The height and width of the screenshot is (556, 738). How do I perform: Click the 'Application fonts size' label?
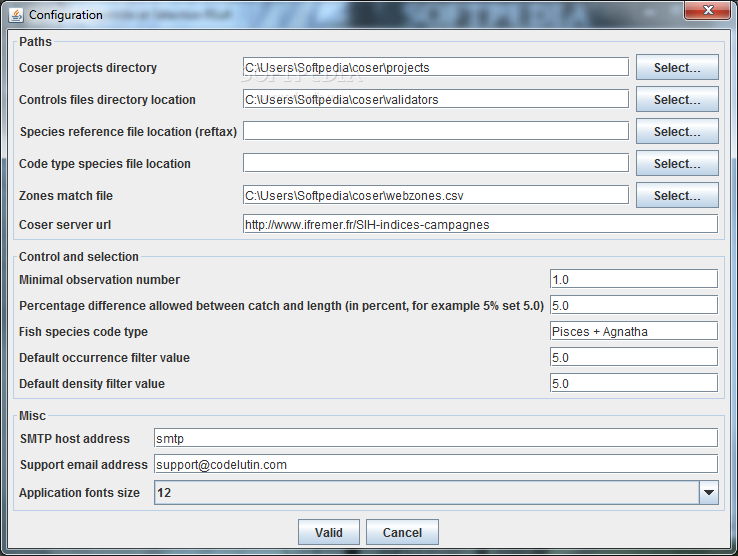pos(79,493)
